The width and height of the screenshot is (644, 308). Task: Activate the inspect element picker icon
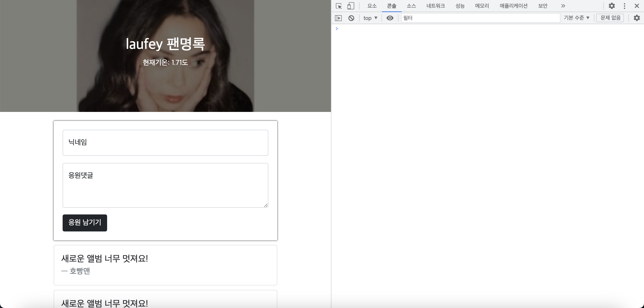pyautogui.click(x=339, y=6)
